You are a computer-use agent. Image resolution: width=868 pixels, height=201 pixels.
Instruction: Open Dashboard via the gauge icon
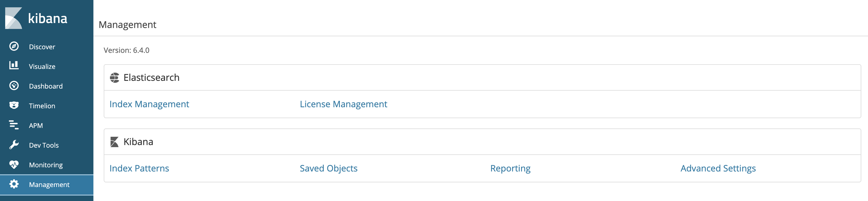14,86
